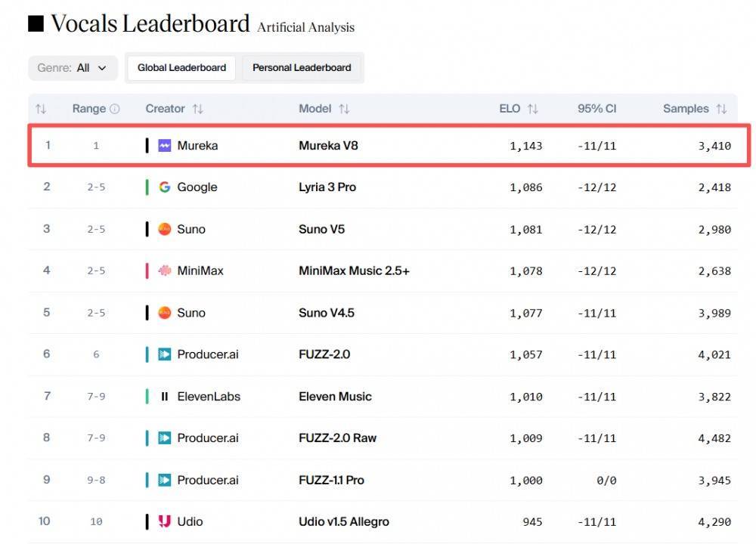Click the ElevenLabs logo icon
The height and width of the screenshot is (544, 756).
(165, 396)
